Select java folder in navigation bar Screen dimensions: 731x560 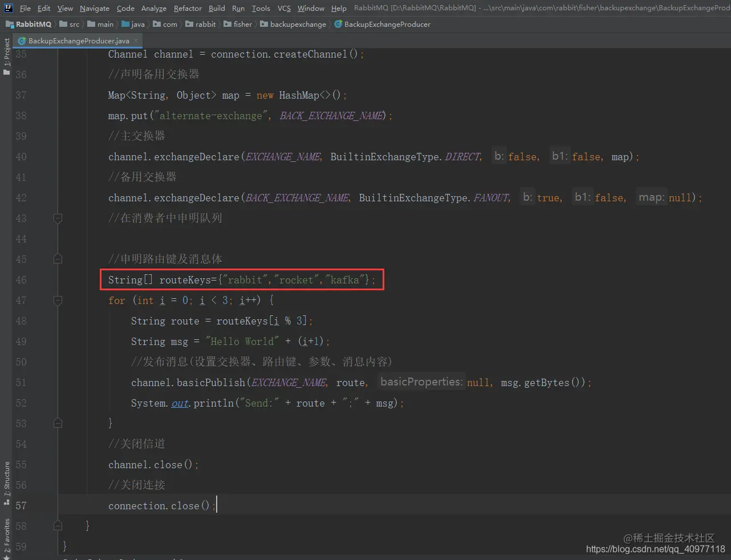[133, 24]
